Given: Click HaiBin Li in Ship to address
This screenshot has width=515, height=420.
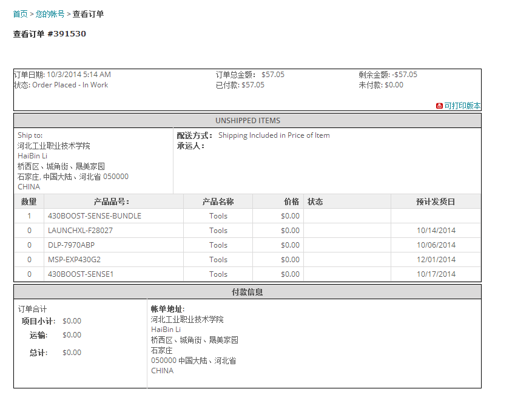Looking at the screenshot, I should coord(33,156).
